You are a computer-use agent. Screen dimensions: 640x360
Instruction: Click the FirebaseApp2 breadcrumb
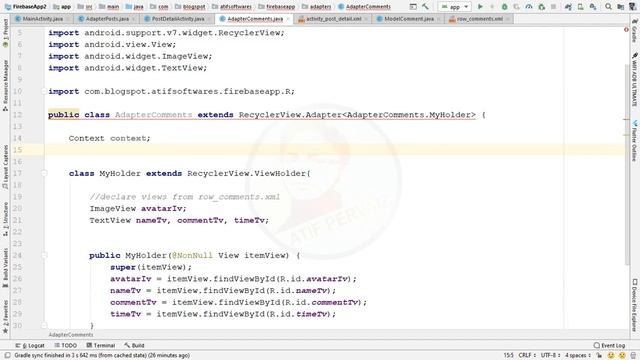(x=26, y=7)
